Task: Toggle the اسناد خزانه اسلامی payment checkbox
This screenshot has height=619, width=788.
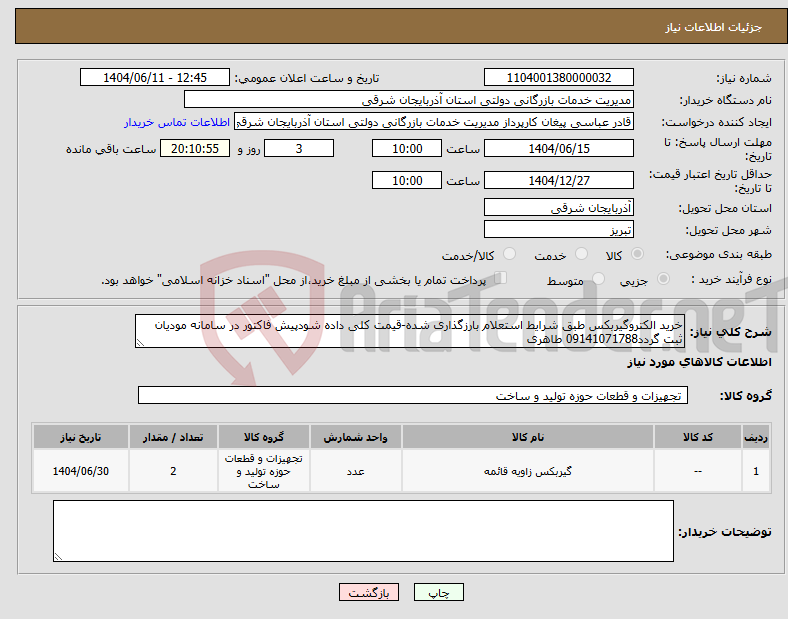Action: pos(501,277)
